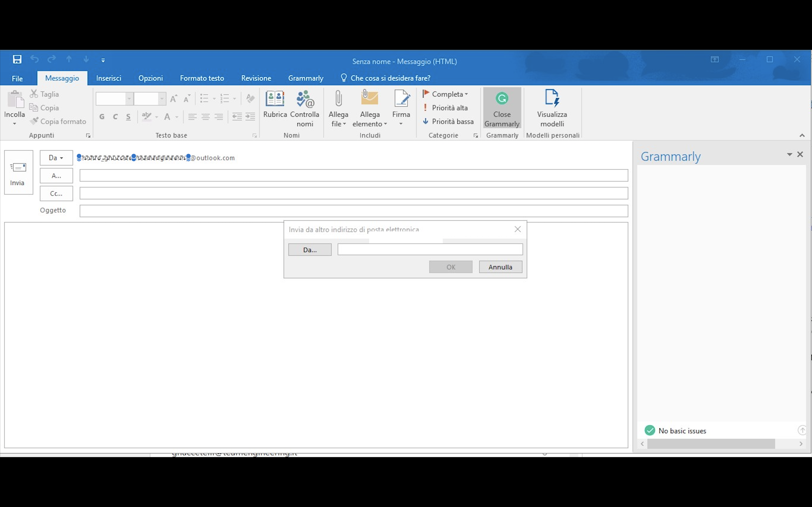This screenshot has height=507, width=812.
Task: Switch to the Inserisci tab
Action: 108,78
